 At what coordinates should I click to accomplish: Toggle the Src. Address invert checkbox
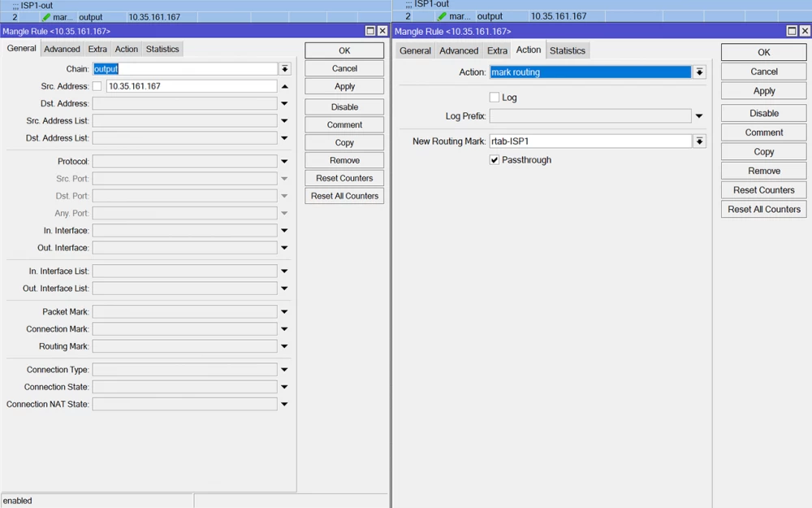[97, 86]
